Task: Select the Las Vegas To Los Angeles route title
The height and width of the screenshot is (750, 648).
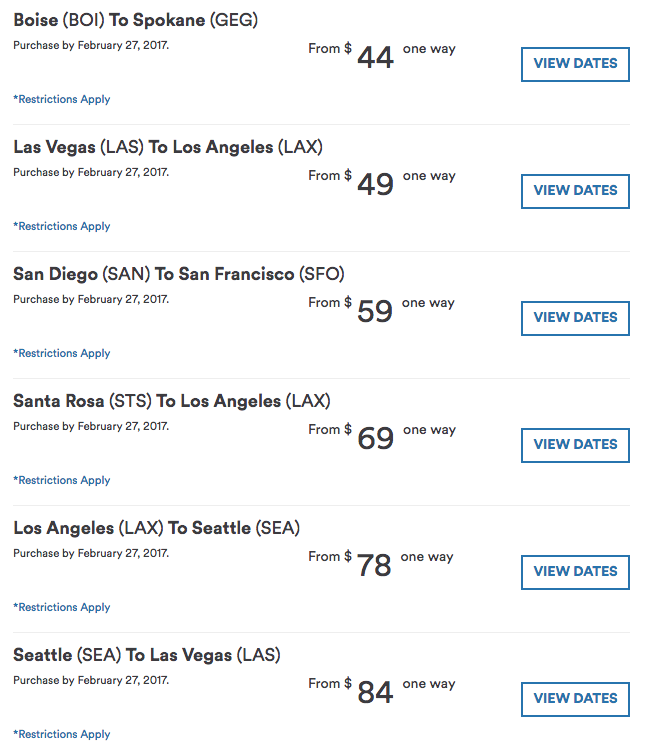Action: coord(168,147)
